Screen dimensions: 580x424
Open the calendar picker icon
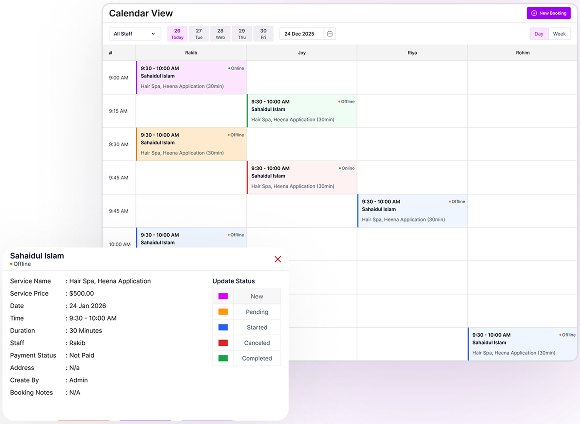pyautogui.click(x=330, y=34)
